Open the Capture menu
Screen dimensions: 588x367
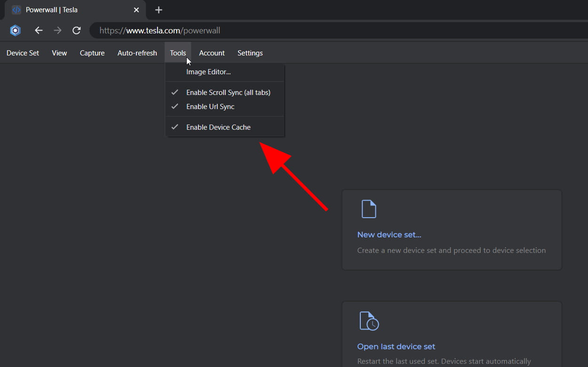[92, 53]
